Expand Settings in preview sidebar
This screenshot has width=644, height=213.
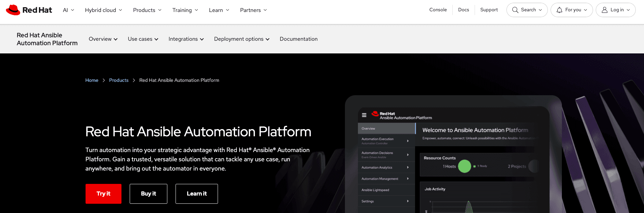387,201
